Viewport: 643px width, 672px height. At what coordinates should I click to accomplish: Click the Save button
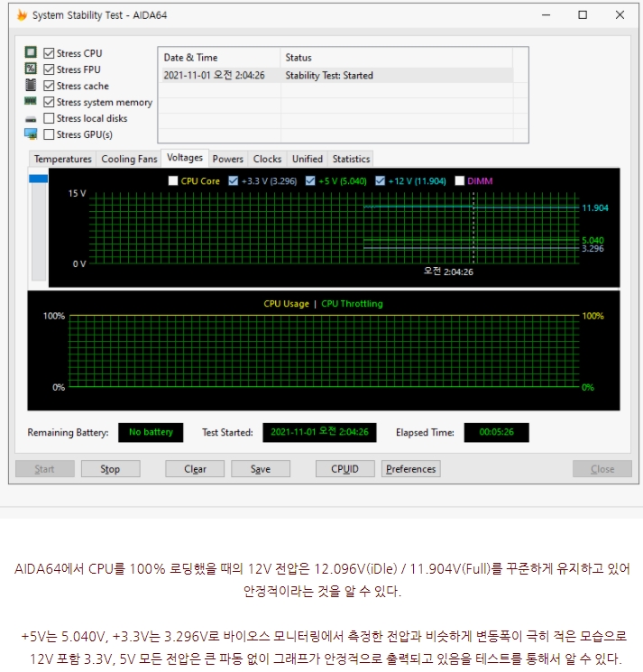261,469
